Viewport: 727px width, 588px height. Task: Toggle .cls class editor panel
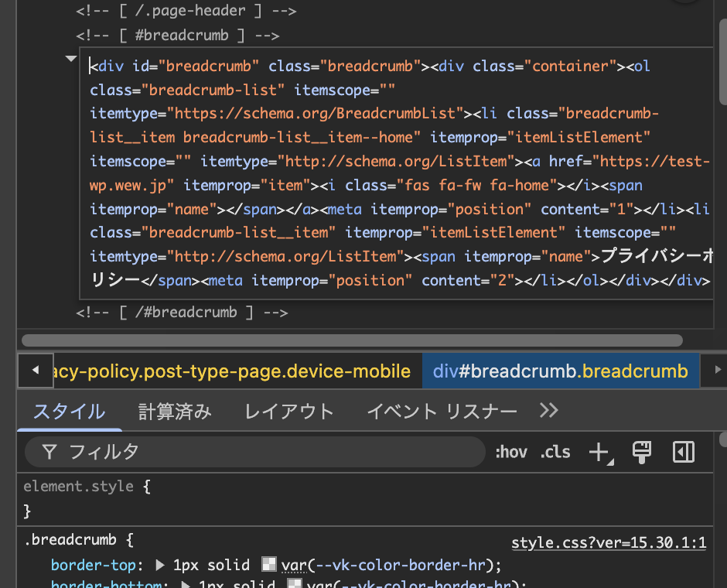click(555, 453)
